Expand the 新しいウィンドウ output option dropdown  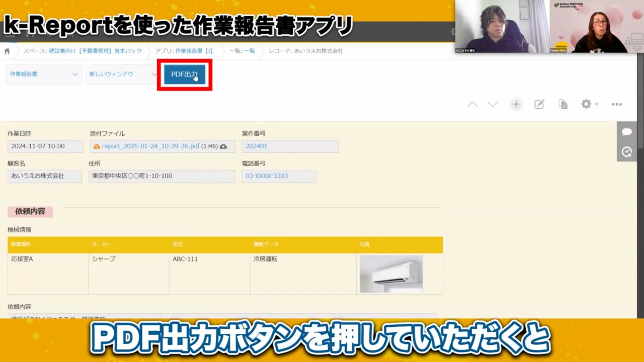(x=121, y=73)
